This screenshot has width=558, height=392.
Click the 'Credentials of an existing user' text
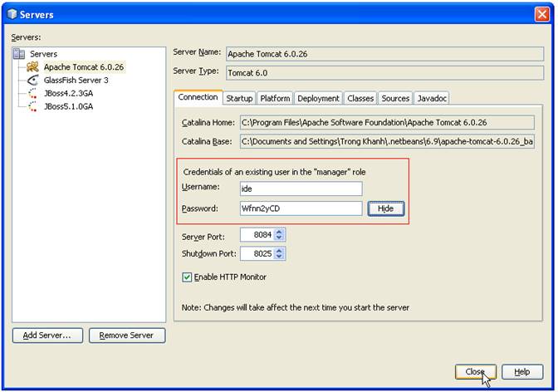pos(274,172)
